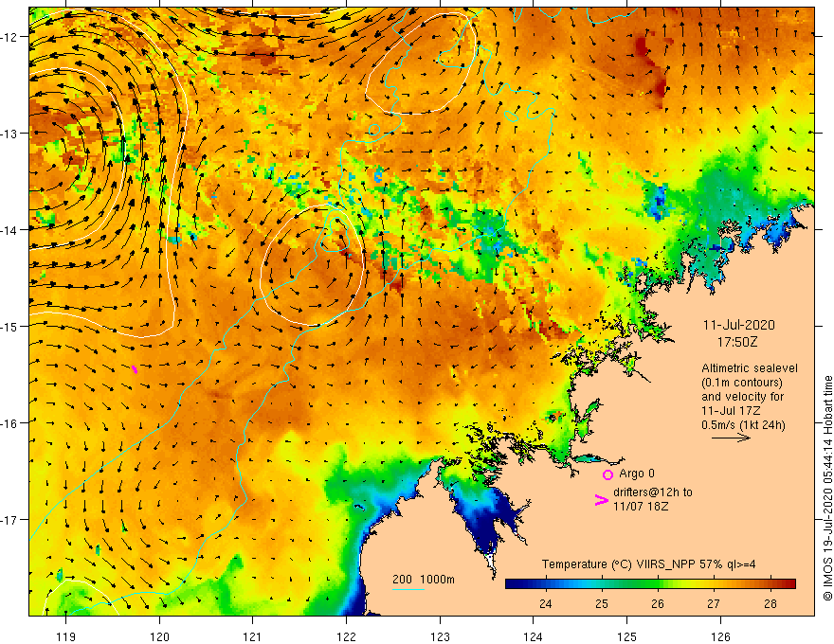
Task: Click the 'drifters@12h to' legend text
Action: 653,492
